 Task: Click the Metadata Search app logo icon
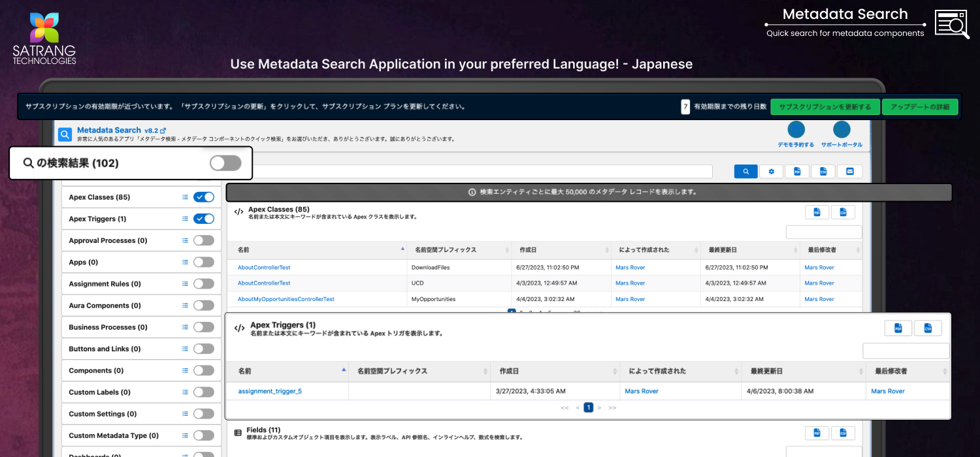pyautogui.click(x=65, y=134)
